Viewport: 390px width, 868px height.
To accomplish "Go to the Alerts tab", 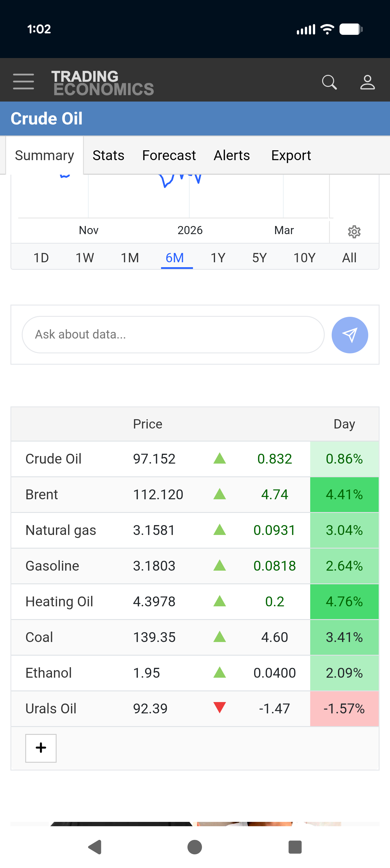I will point(232,156).
